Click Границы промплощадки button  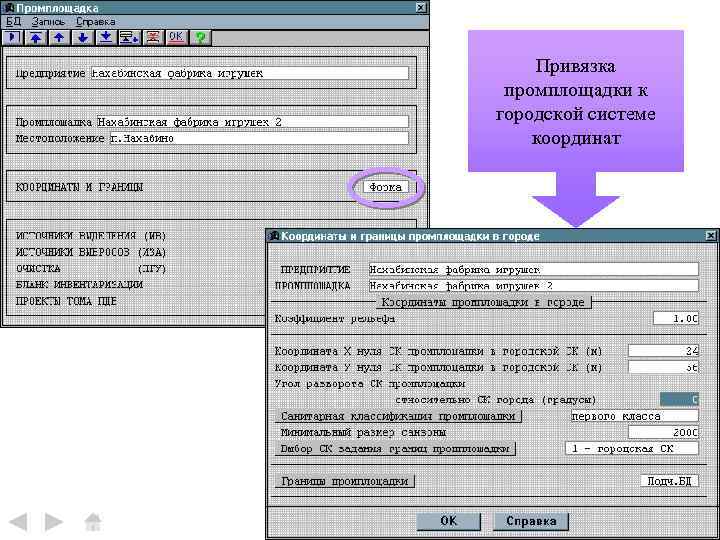344,481
